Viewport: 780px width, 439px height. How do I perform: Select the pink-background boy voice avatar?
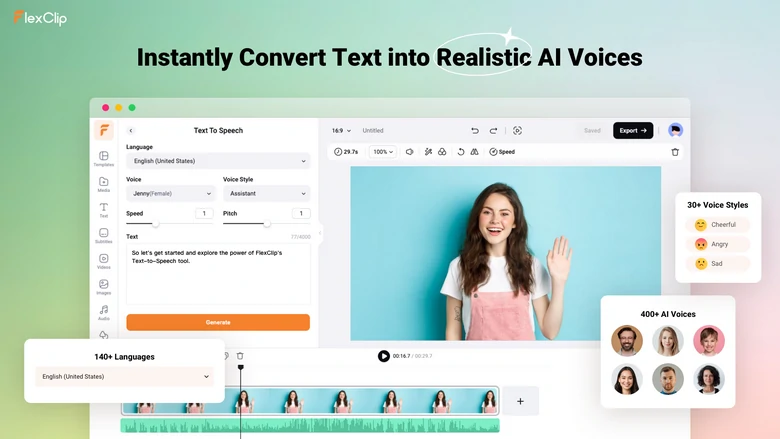(709, 341)
